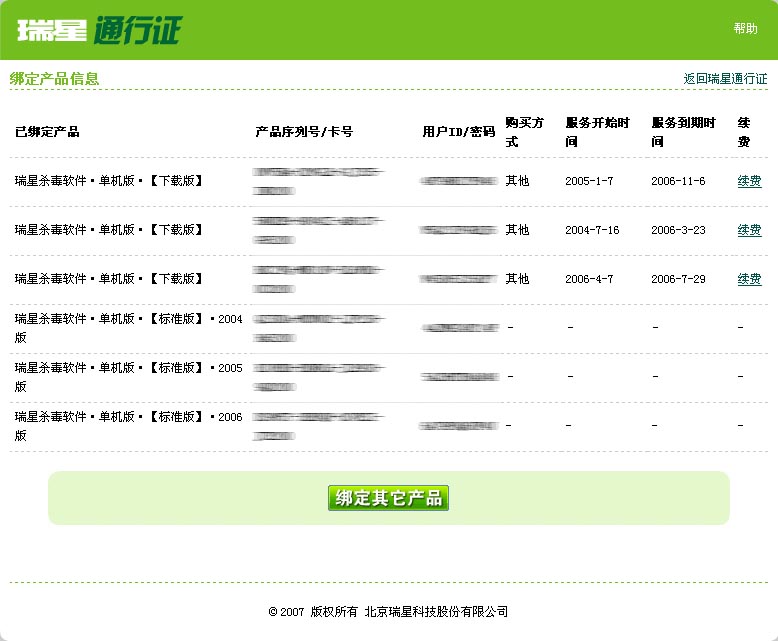Click 续费 for service expiring 2006-3-23
This screenshot has width=778, height=641.
click(x=749, y=230)
